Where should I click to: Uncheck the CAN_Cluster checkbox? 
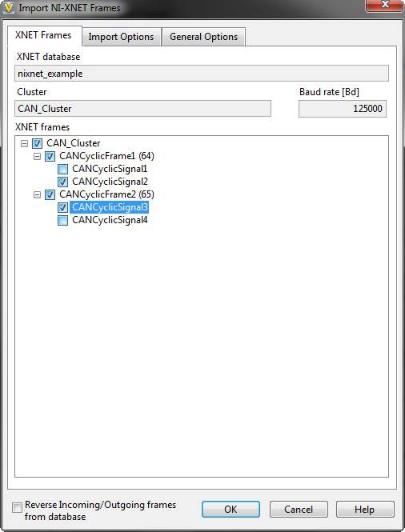[37, 143]
